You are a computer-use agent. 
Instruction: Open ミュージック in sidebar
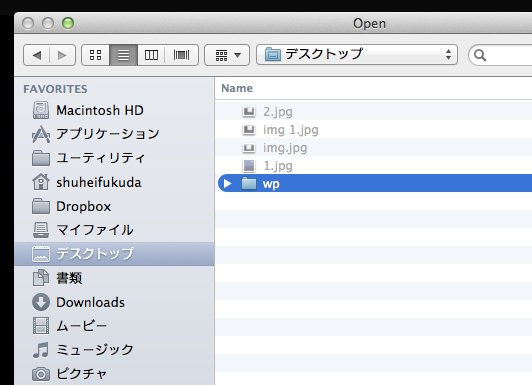114,350
